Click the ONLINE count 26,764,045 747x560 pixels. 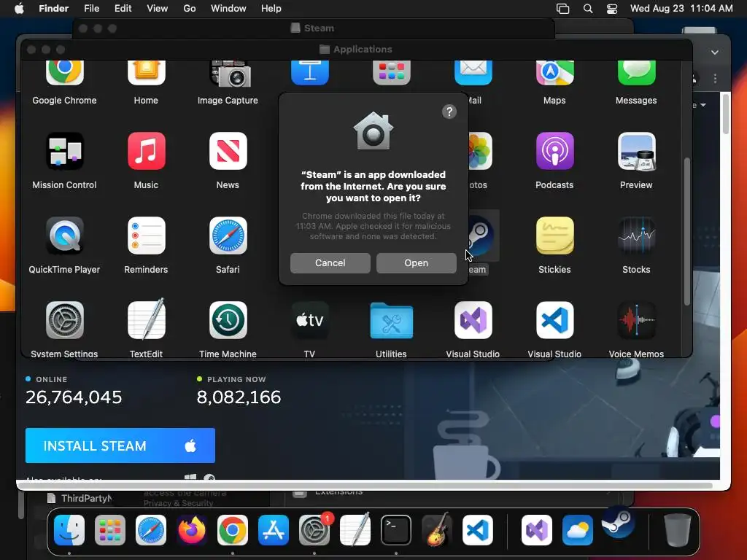pos(74,397)
